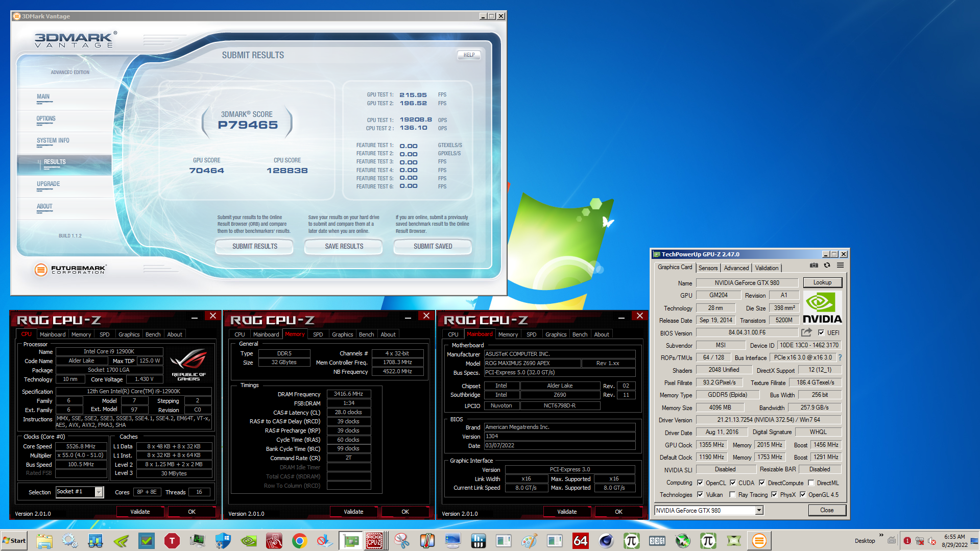
Task: Click the 3DMark Vantage orange taskbar button
Action: 759,541
